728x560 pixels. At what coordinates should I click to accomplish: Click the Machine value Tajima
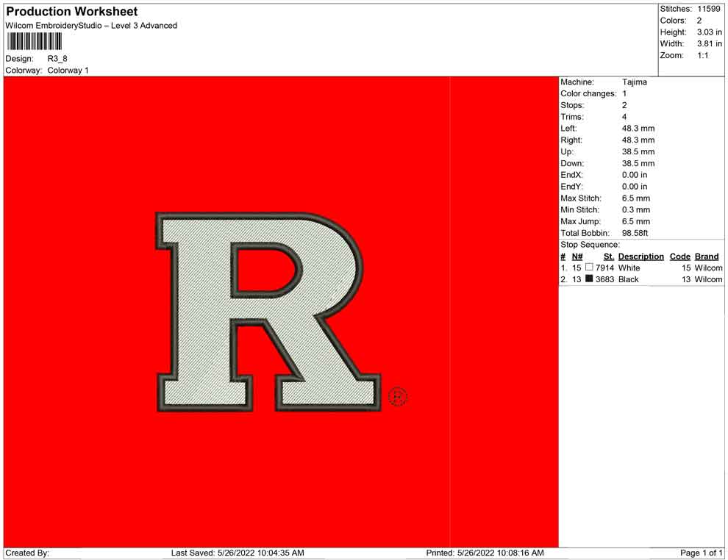click(x=635, y=82)
